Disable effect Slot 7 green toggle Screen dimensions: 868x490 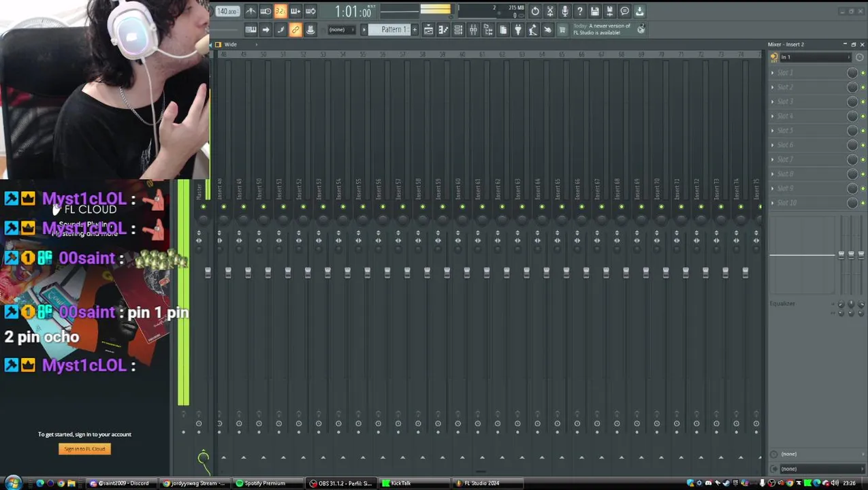(863, 160)
